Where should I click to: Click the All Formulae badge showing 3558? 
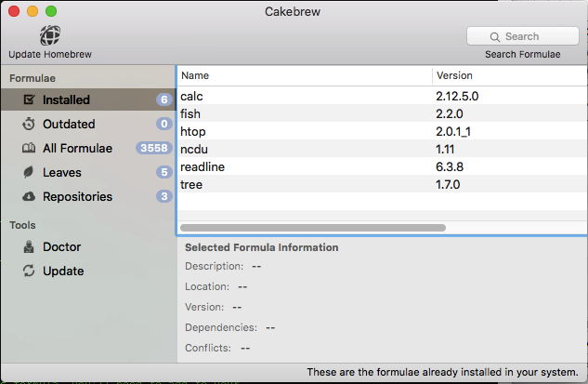click(x=154, y=148)
